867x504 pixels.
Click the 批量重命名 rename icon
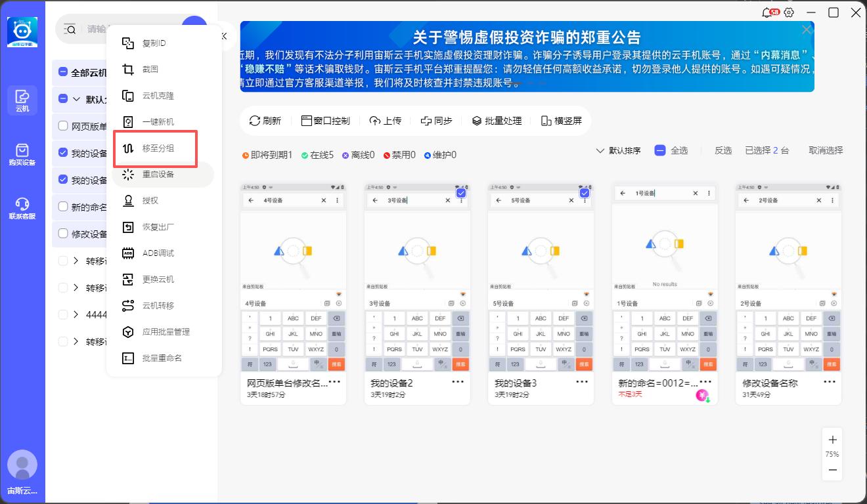tap(128, 358)
